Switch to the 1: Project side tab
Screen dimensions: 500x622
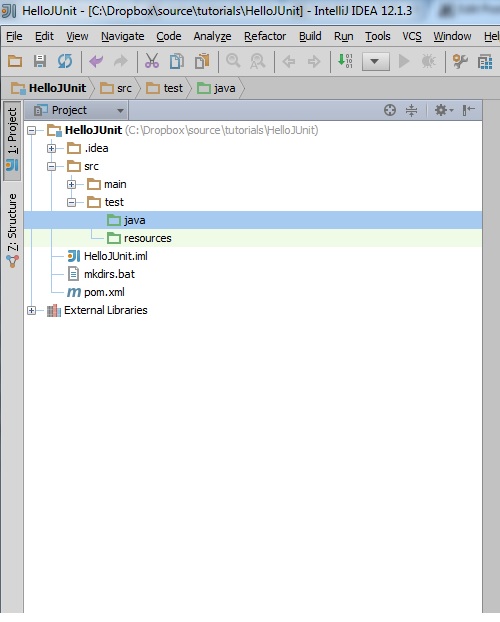point(12,141)
